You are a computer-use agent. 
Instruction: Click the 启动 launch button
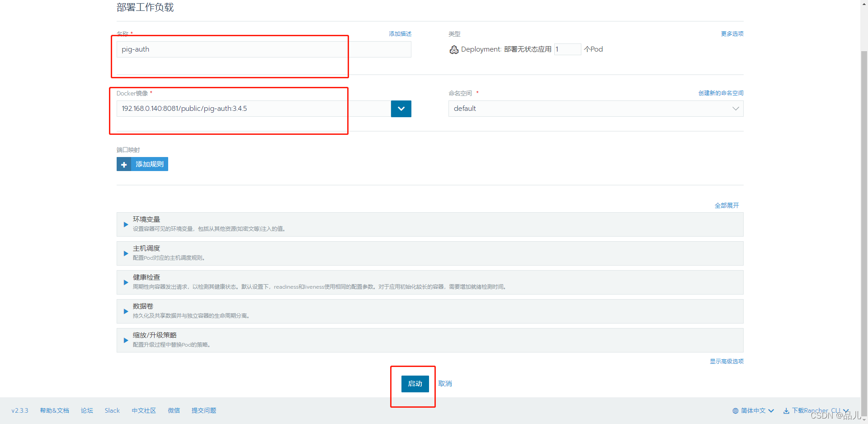pyautogui.click(x=415, y=384)
